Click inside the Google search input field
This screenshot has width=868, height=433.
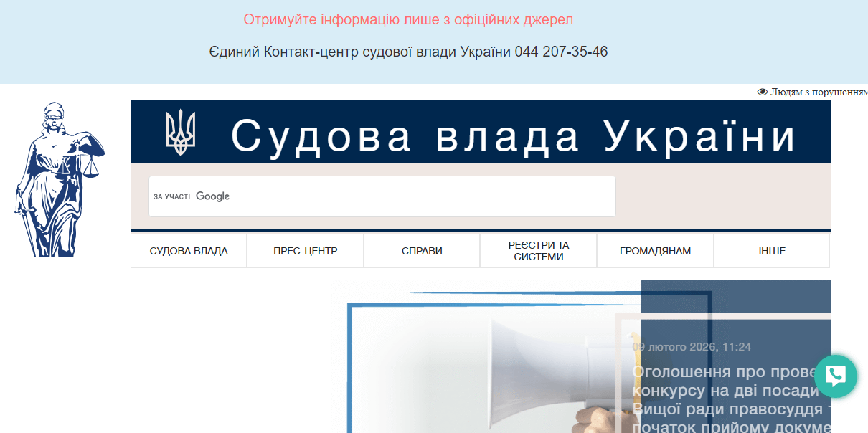[x=382, y=196]
